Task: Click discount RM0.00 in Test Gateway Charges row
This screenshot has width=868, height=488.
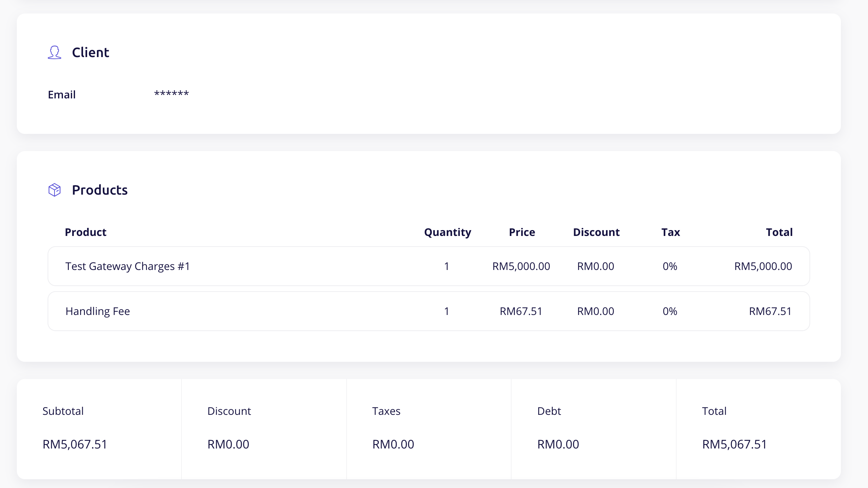Action: [595, 266]
